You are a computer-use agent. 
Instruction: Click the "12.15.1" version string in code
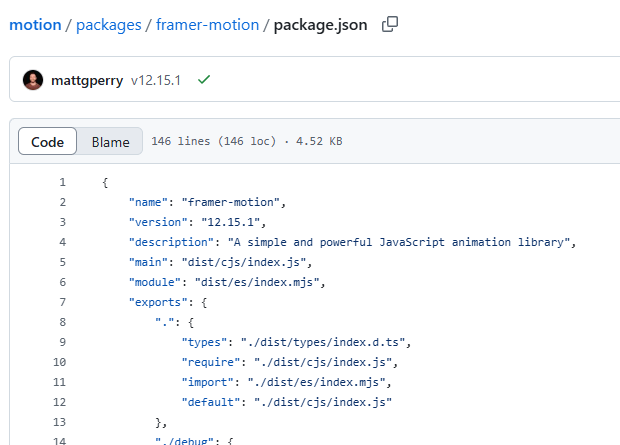point(231,222)
